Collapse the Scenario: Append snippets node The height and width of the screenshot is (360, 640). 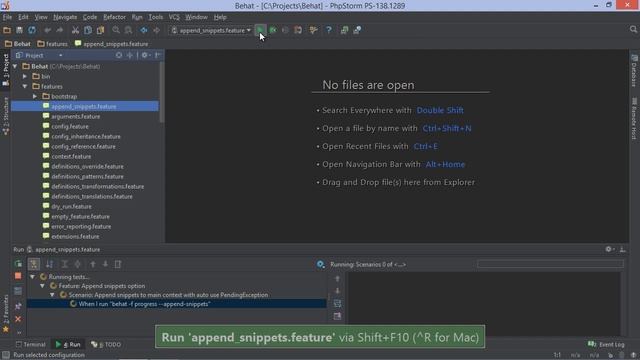52,295
